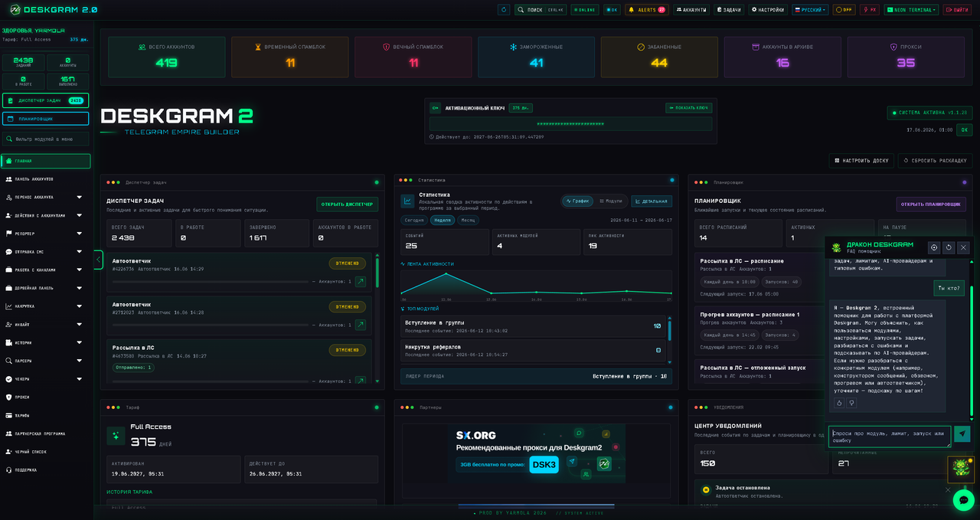This screenshot has height=520, width=980.
Task: Open the Русский language dropdown
Action: point(811,10)
